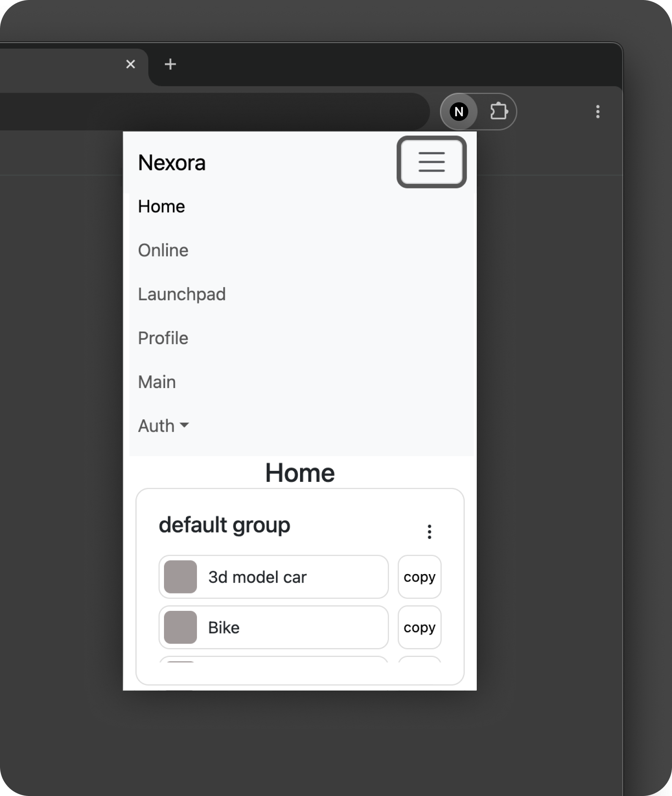Select the Online nav item
Screen dimensions: 672x796
click(x=163, y=251)
